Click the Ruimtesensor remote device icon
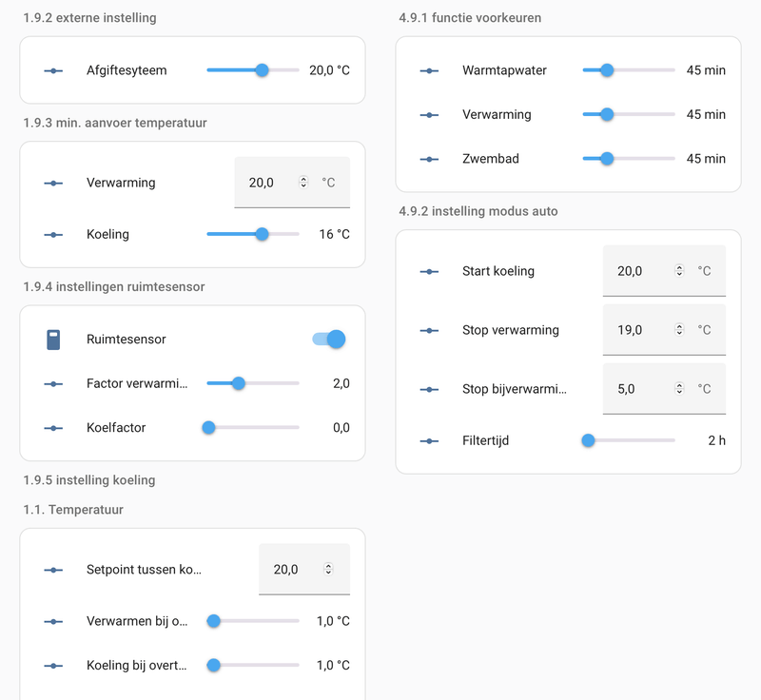The height and width of the screenshot is (700, 761). coord(53,340)
